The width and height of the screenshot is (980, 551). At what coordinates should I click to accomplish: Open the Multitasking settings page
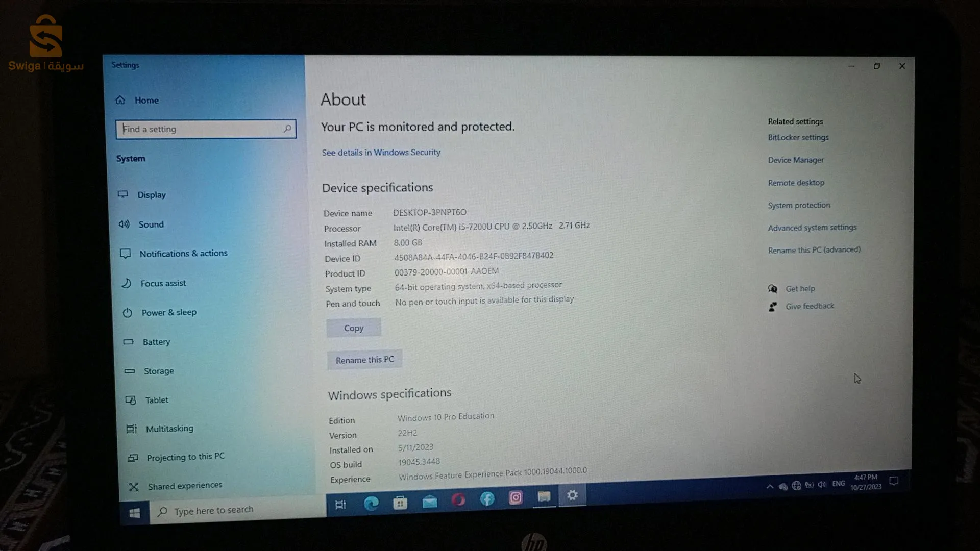click(169, 429)
